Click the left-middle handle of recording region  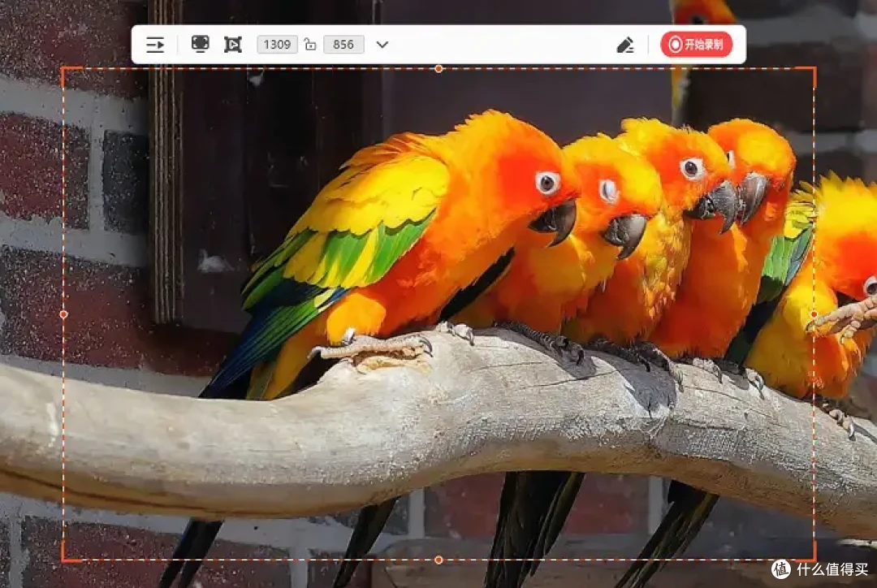tap(63, 314)
